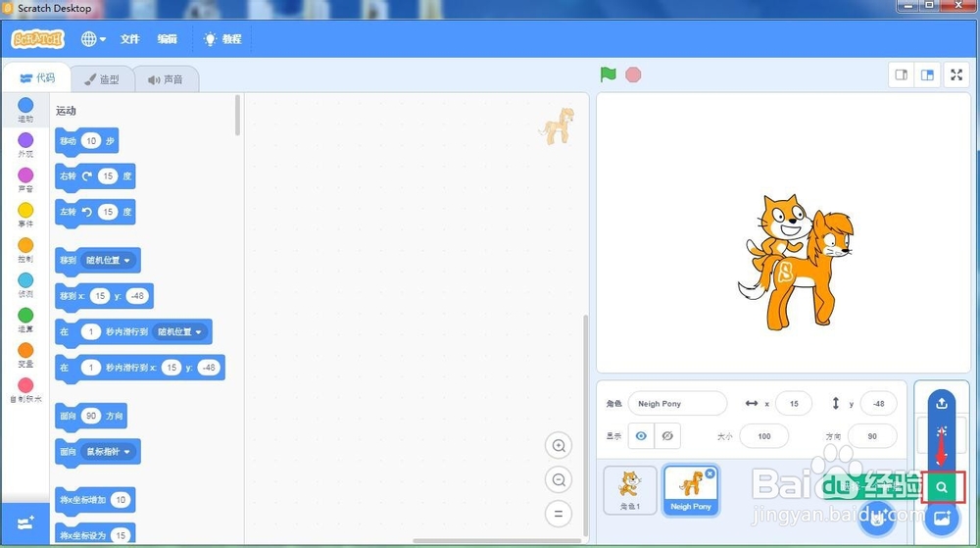Choose a surprise backdrop
The width and height of the screenshot is (980, 548).
[x=942, y=431]
